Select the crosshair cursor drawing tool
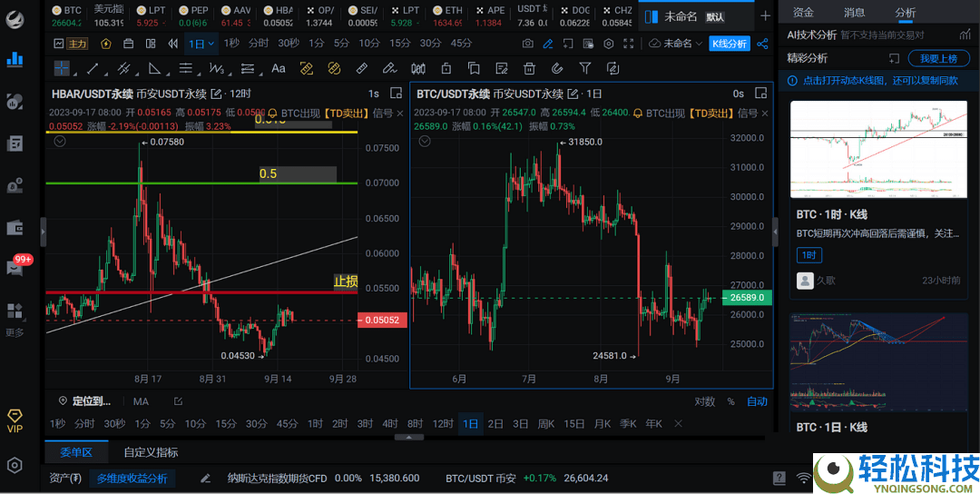This screenshot has width=980, height=494. coord(62,68)
